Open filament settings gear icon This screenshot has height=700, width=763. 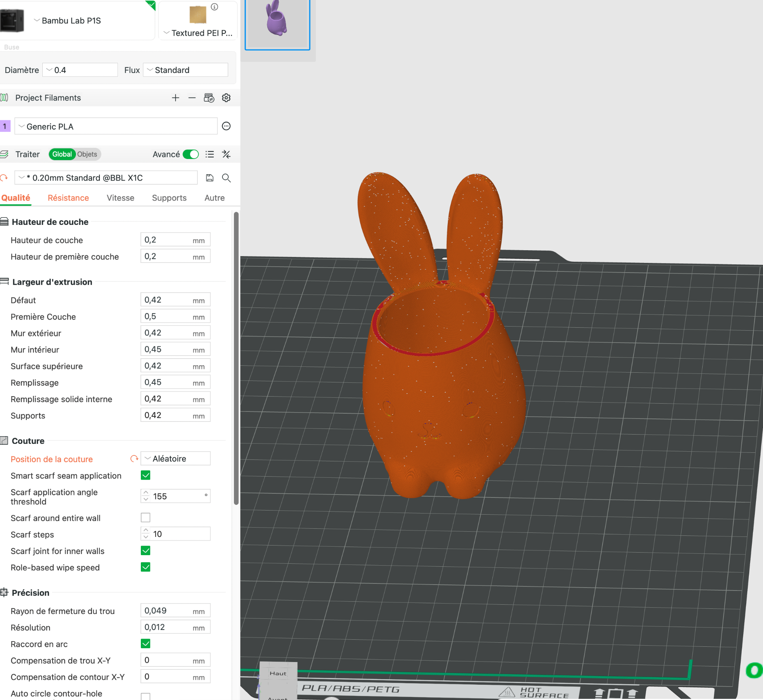point(226,98)
